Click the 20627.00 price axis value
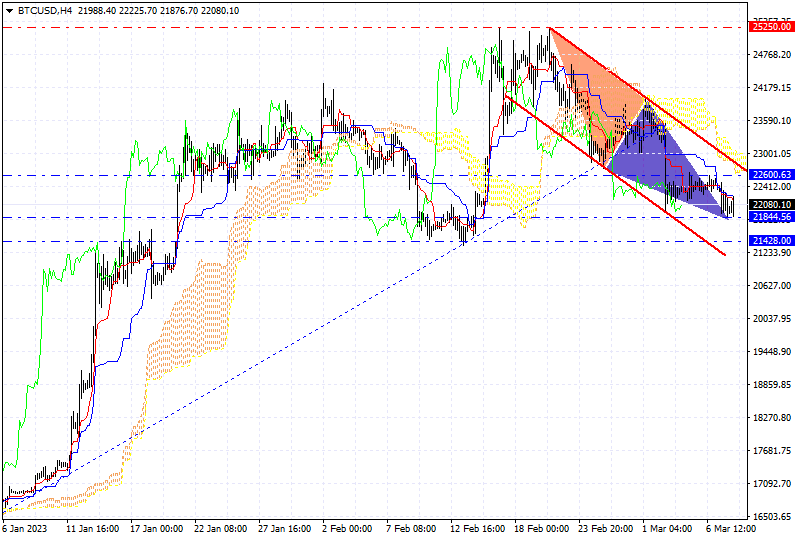The image size is (798, 540). coord(773,286)
